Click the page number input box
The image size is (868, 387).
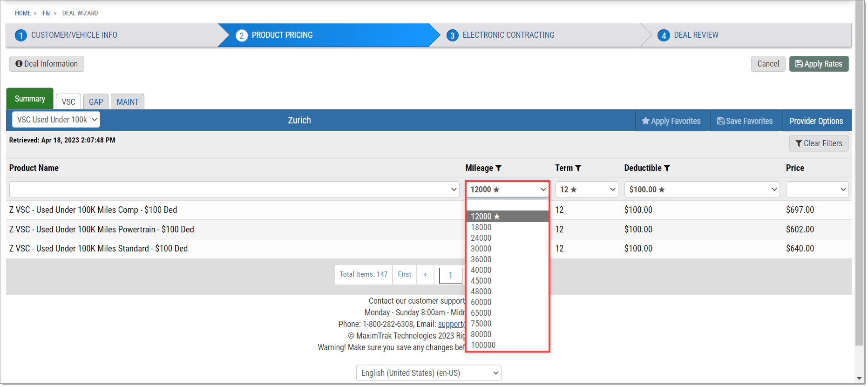click(450, 275)
